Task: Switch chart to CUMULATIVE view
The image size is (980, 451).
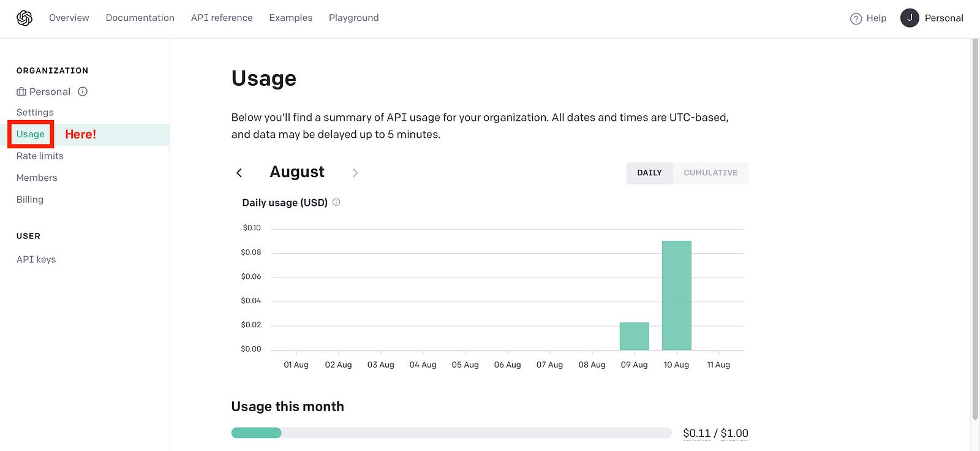Action: 710,173
